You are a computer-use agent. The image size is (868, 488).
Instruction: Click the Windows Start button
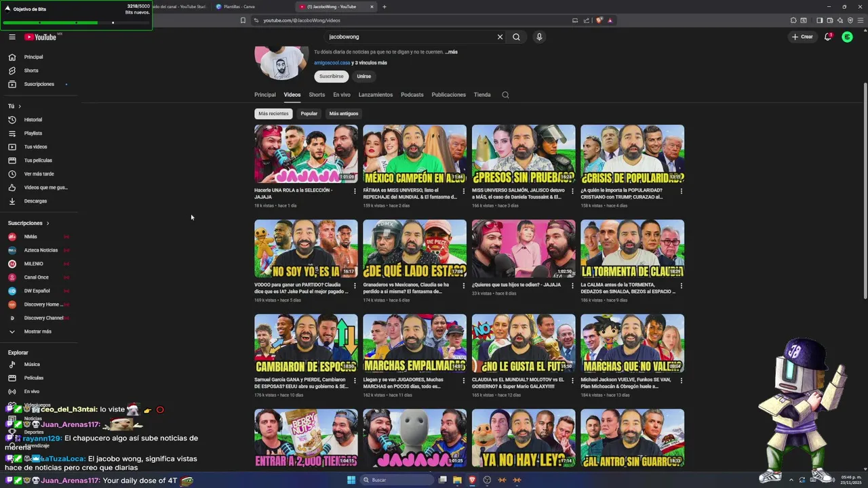tap(351, 480)
